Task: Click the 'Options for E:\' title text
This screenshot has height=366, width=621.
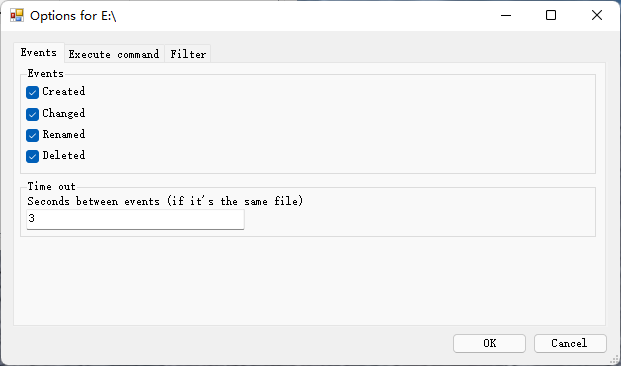Action: [x=73, y=16]
